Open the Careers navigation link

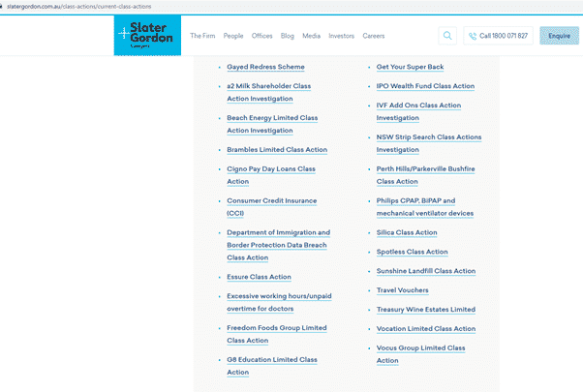(373, 36)
